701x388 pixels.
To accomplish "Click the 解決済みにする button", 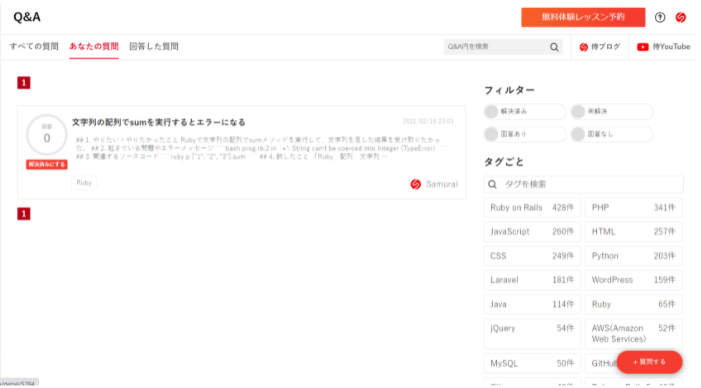I will (46, 164).
